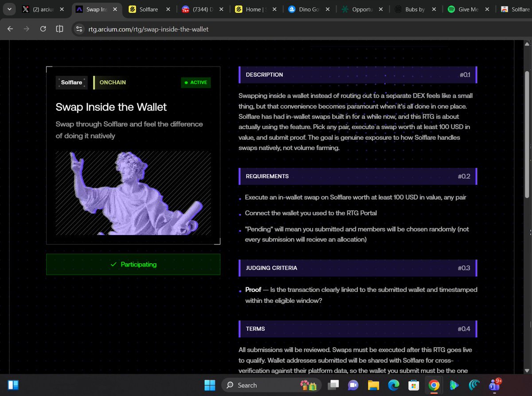Click the #0.4 section number
This screenshot has width=532, height=396.
[464, 329]
